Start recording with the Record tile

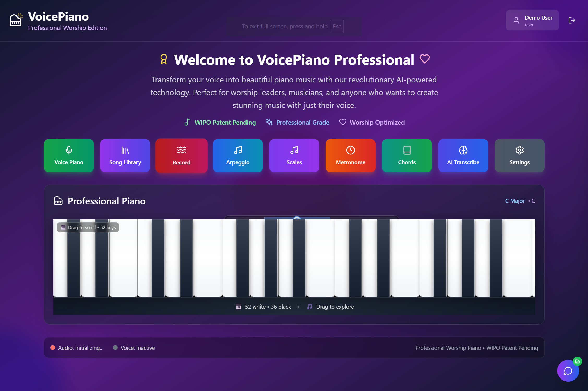click(x=182, y=156)
